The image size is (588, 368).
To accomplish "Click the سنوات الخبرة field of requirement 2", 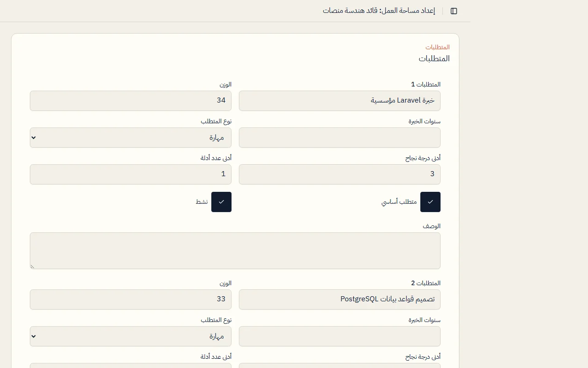I will 339,336.
